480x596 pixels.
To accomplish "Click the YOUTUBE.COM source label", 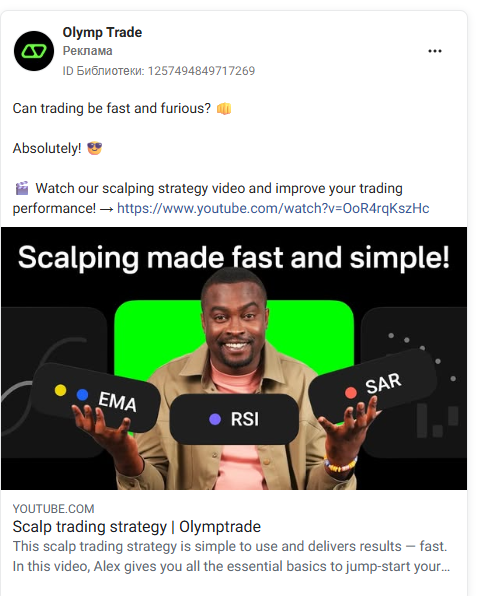I will (54, 509).
